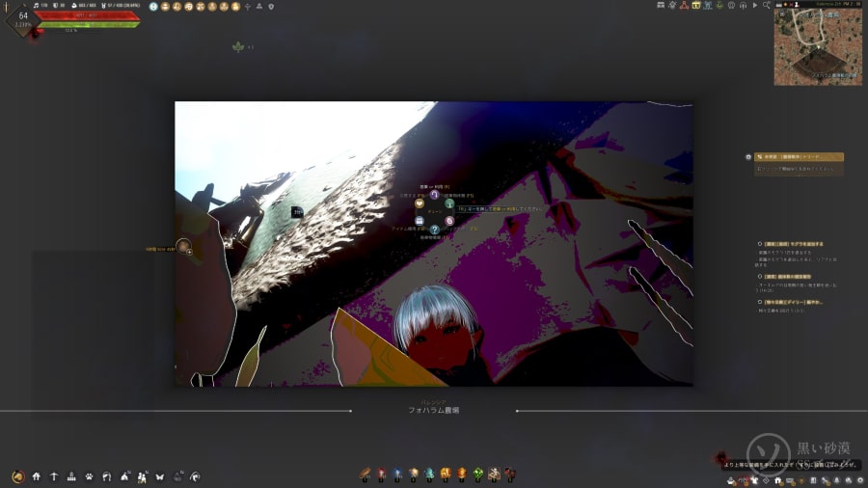Click the blue building icon top bar
Viewport: 868px width, 488px height.
(708, 6)
